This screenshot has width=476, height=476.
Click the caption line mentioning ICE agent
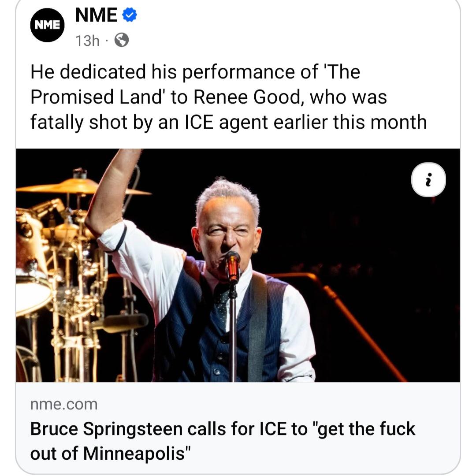[x=228, y=122]
